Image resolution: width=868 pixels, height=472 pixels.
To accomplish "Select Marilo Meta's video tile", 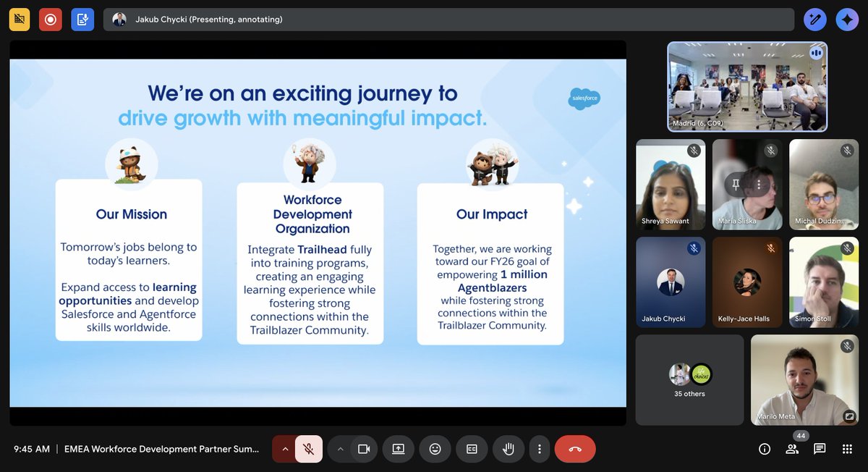I will pos(804,379).
